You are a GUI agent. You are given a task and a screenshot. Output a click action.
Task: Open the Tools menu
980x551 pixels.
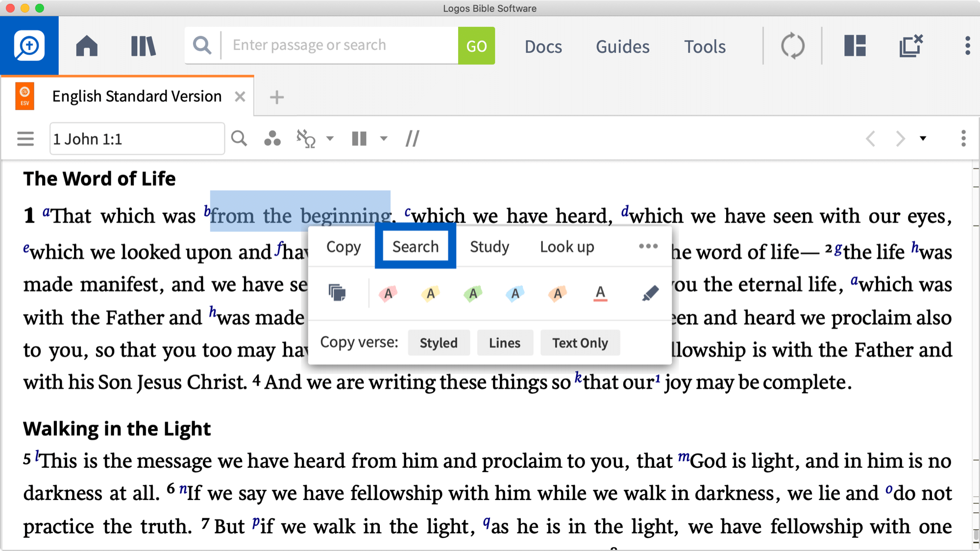pyautogui.click(x=705, y=47)
